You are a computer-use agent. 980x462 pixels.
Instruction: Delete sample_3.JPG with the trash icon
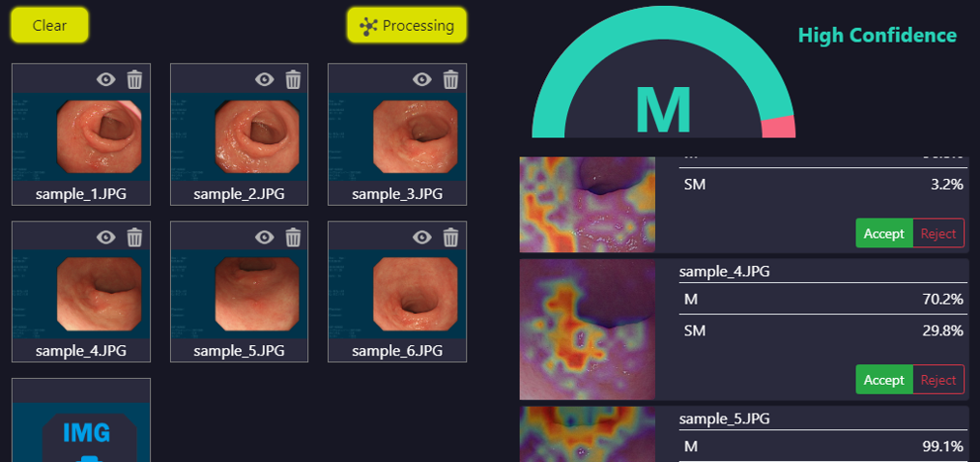click(450, 79)
